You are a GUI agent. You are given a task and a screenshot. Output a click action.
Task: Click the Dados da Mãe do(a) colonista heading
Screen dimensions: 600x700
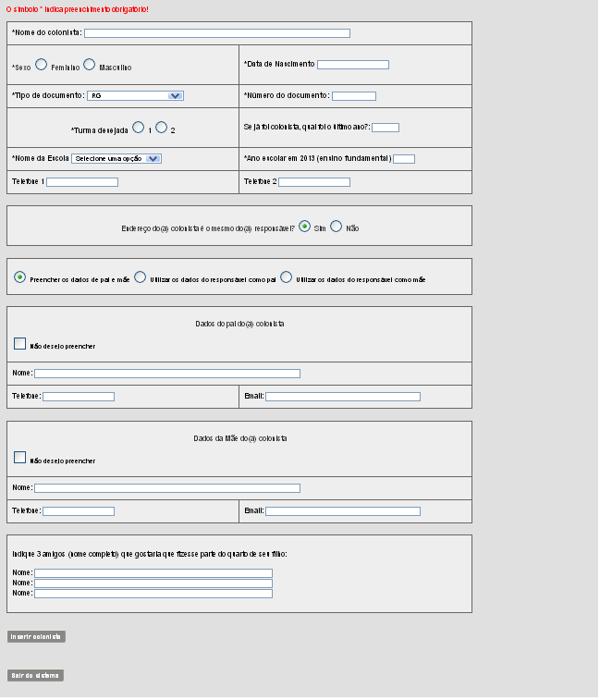click(x=240, y=439)
